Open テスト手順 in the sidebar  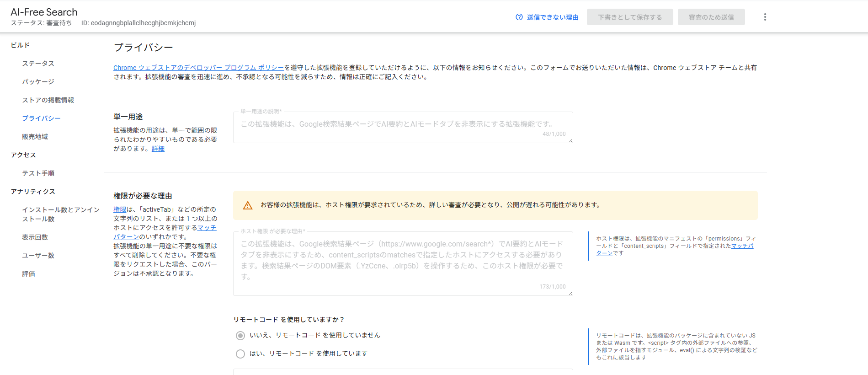coord(38,173)
